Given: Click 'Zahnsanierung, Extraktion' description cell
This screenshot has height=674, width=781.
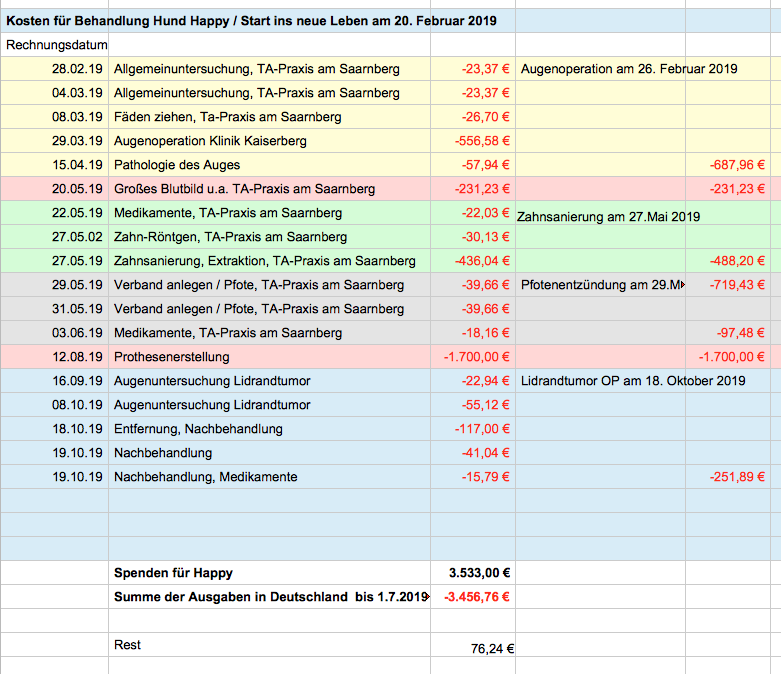Looking at the screenshot, I should point(269,261).
